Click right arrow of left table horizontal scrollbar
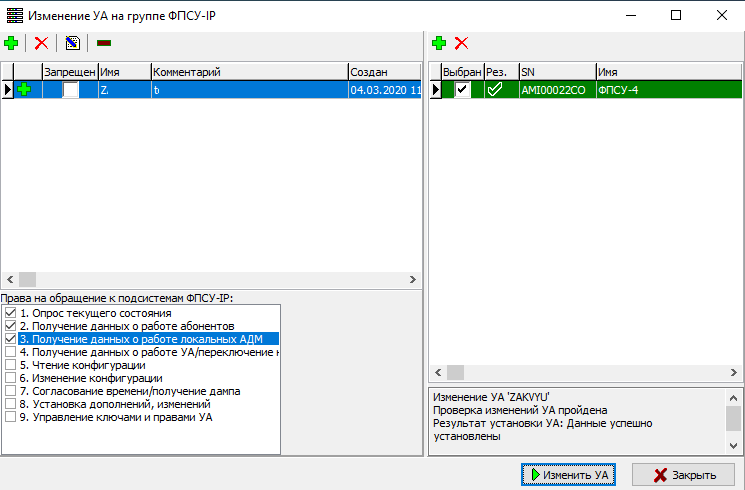Viewport: 745px width, 490px height. 414,280
